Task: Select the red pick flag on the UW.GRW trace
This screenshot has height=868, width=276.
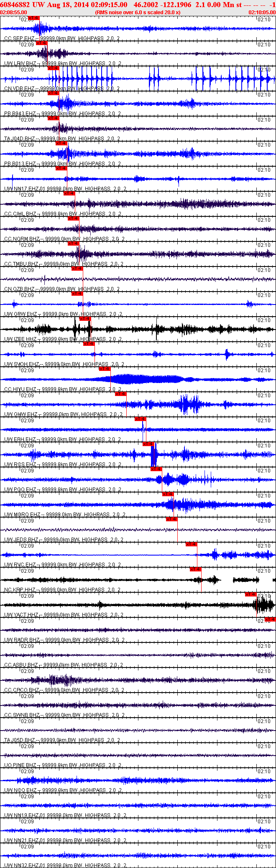Action: (x=77, y=294)
